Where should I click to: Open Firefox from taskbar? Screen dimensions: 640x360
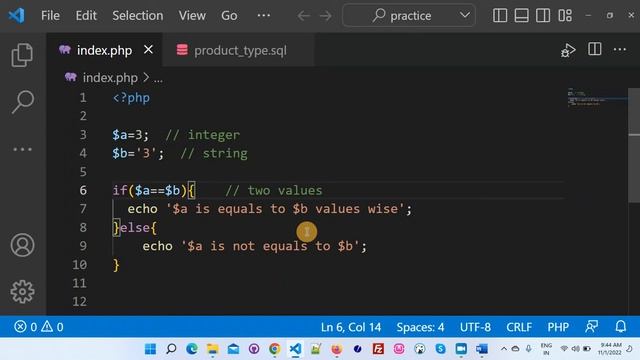tap(336, 349)
